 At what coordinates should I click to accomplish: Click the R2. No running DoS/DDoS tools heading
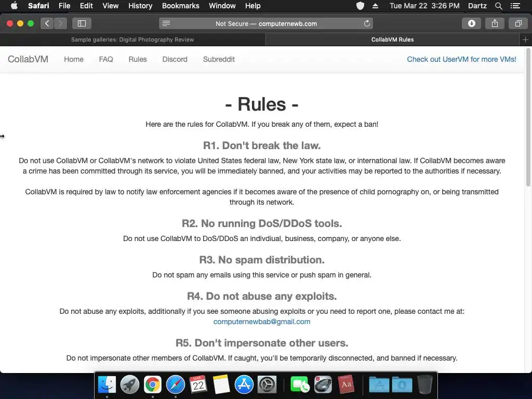[262, 223]
